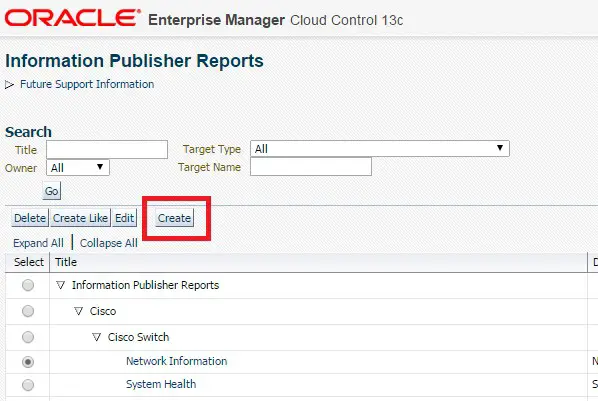Viewport: 598px width, 401px height.
Task: Click the Oracle logo
Action: click(72, 18)
